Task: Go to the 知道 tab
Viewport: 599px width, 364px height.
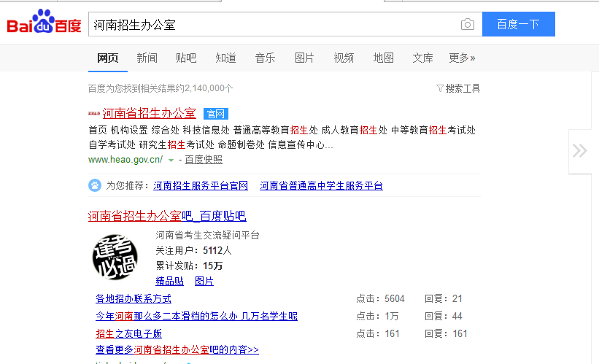Action: click(x=225, y=58)
